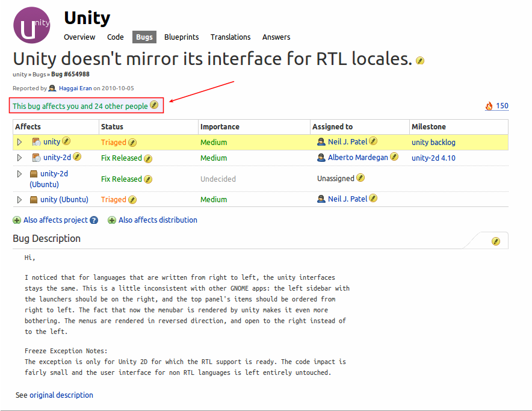Expand the unity-2d (Ubuntu) row
The height and width of the screenshot is (411, 532).
click(19, 174)
